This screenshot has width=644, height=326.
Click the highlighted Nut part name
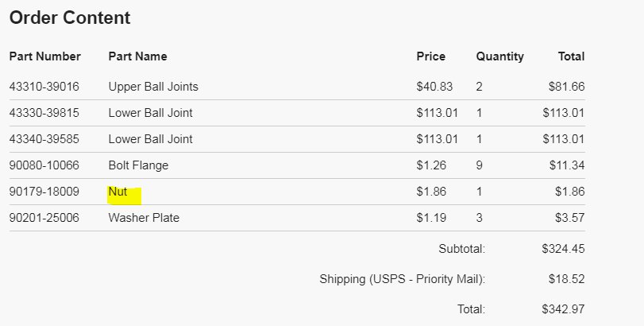pyautogui.click(x=118, y=192)
